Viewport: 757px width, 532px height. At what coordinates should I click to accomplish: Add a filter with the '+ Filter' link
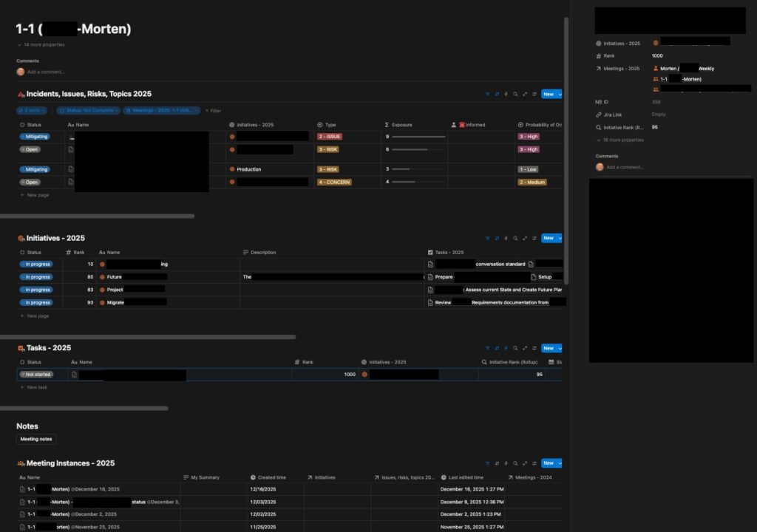click(213, 111)
